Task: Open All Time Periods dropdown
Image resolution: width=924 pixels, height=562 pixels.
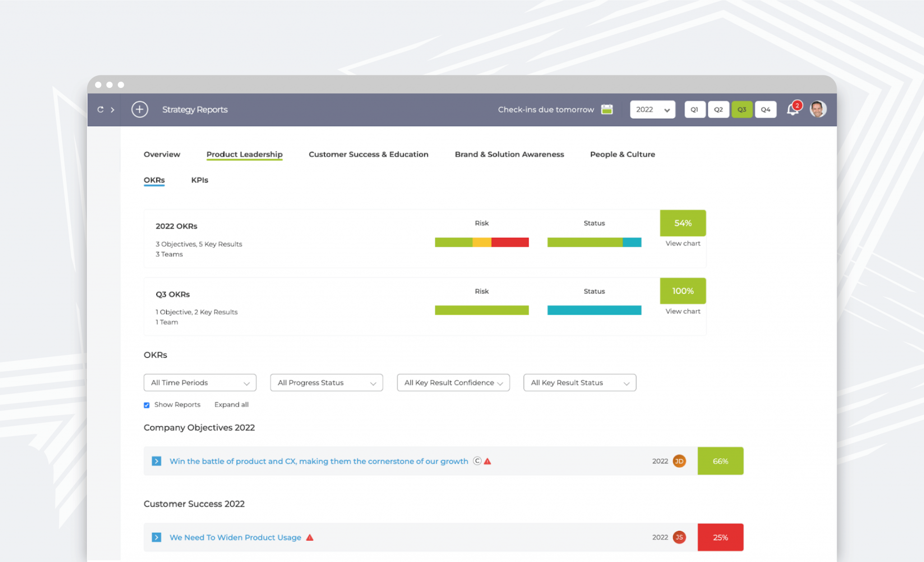Action: pos(200,382)
